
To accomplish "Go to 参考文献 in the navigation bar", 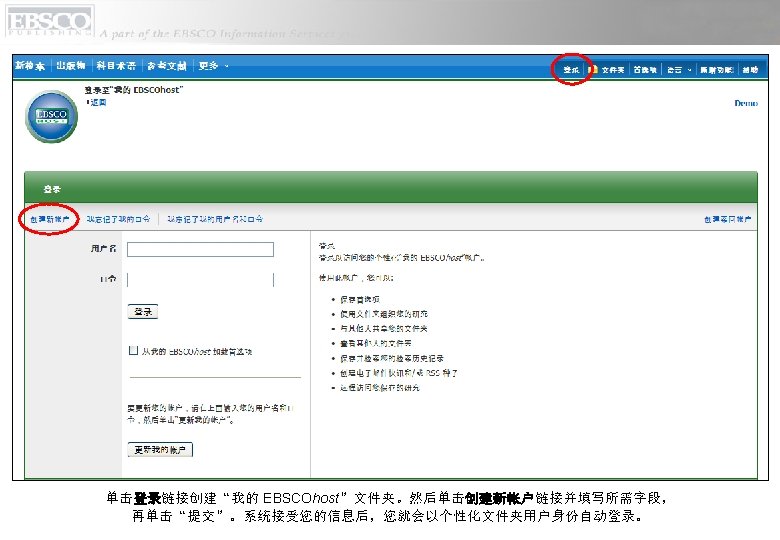I will pos(167,65).
